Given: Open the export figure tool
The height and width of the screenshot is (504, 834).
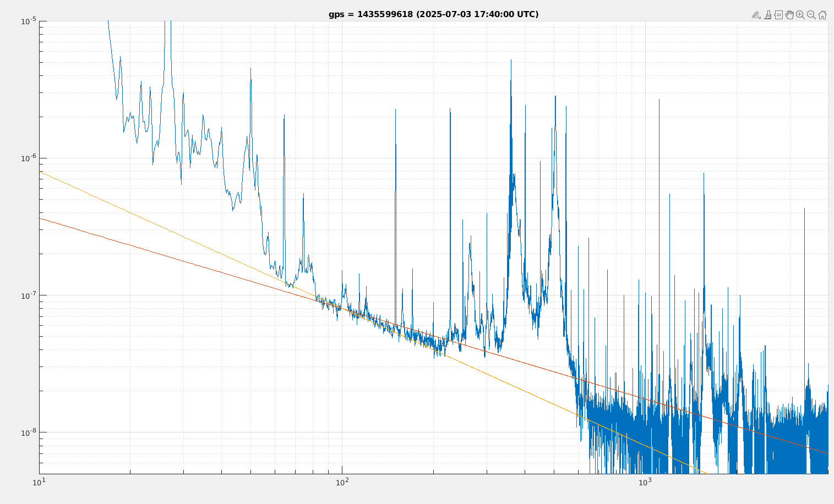Looking at the screenshot, I should (756, 15).
